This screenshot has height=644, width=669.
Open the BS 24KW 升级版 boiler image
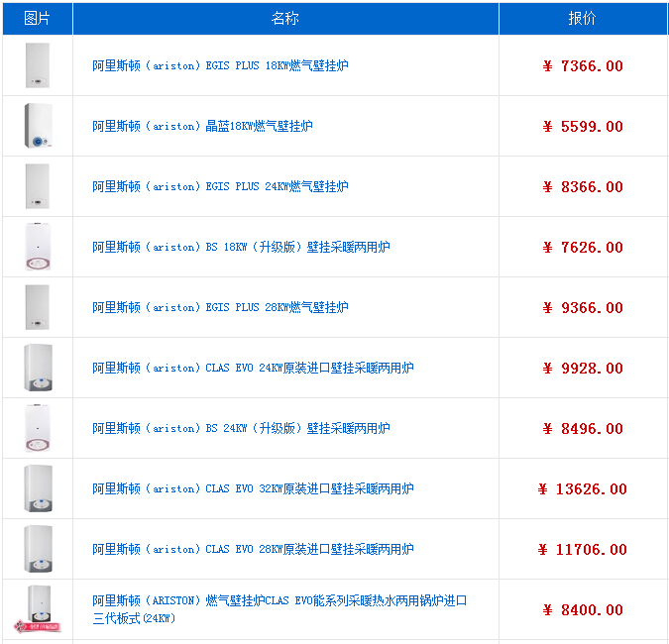point(38,429)
